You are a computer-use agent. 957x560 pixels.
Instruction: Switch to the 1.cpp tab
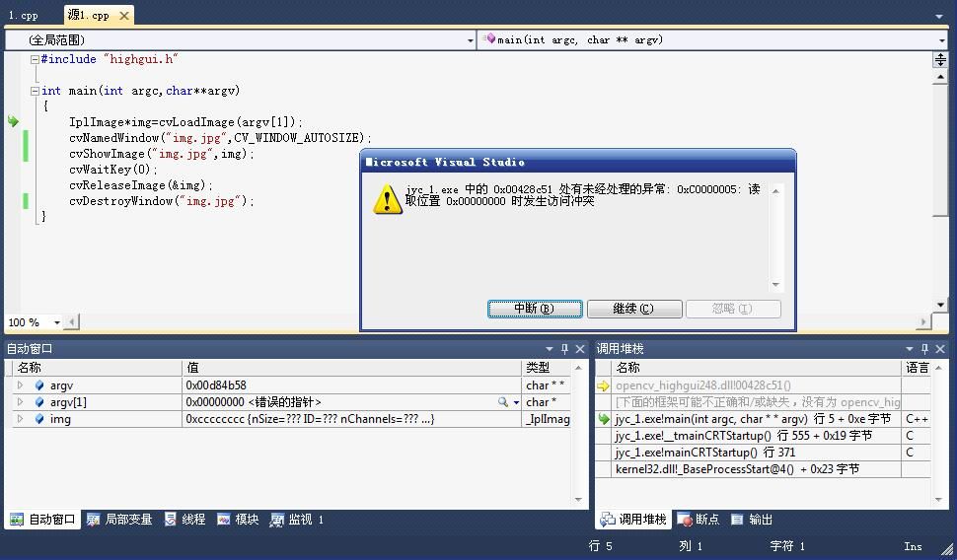(x=24, y=15)
